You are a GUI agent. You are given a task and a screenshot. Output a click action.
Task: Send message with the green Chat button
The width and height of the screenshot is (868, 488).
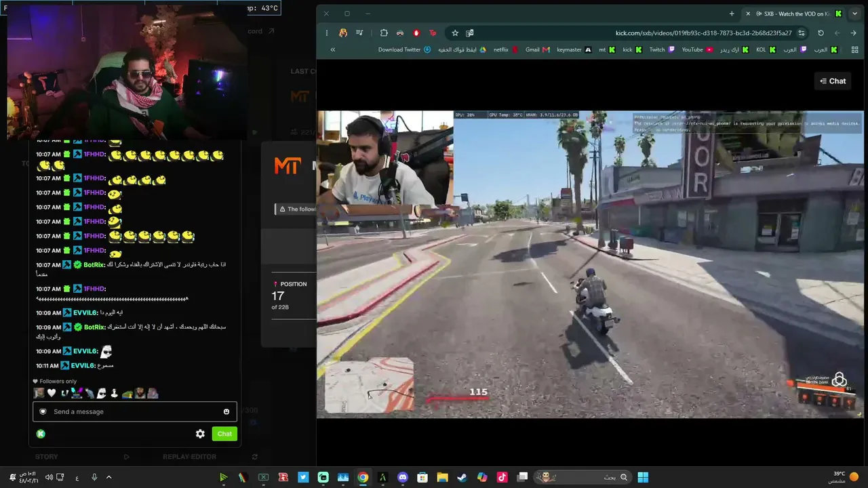[224, 434]
